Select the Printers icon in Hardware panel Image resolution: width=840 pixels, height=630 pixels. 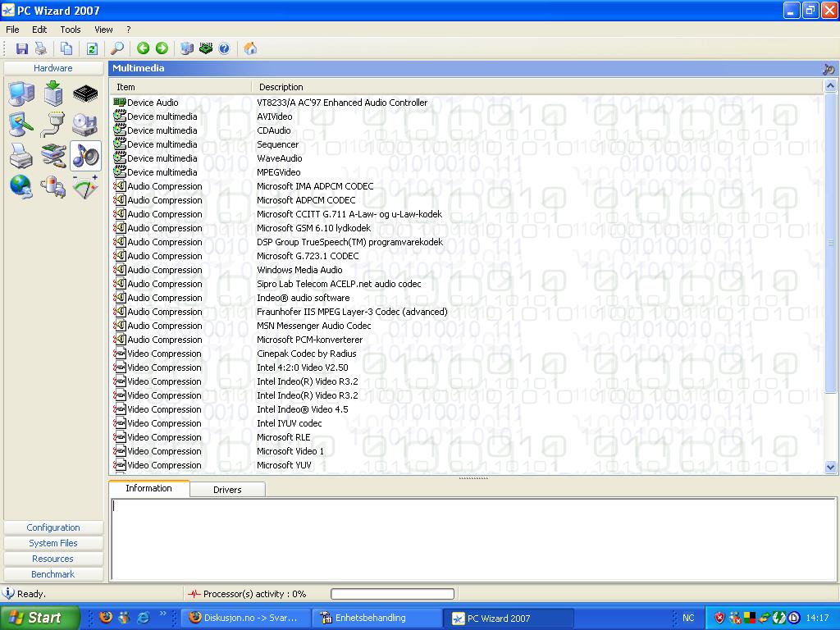[x=21, y=156]
